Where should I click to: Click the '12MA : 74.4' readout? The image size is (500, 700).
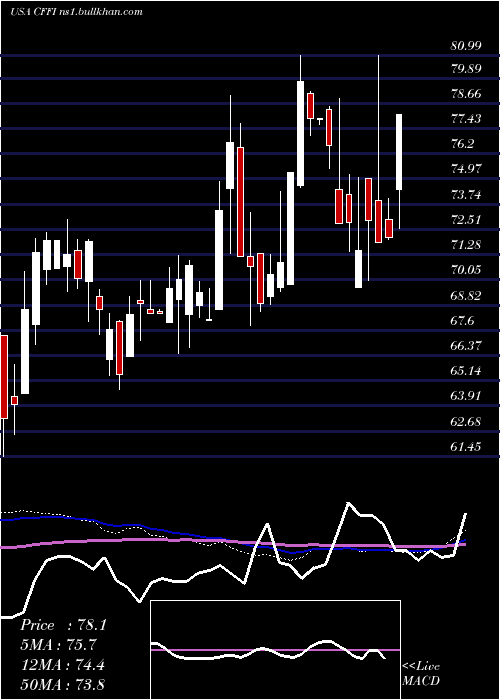(x=62, y=664)
